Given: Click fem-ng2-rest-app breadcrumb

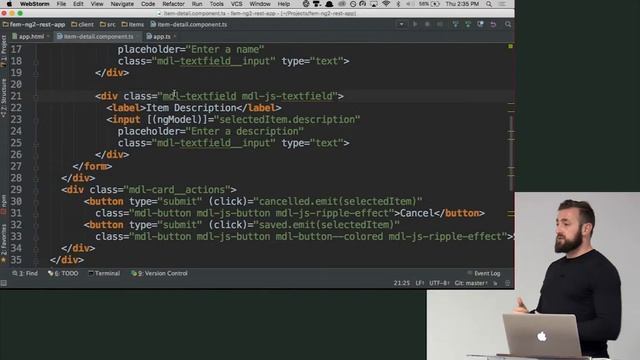Looking at the screenshot, I should tap(34, 24).
